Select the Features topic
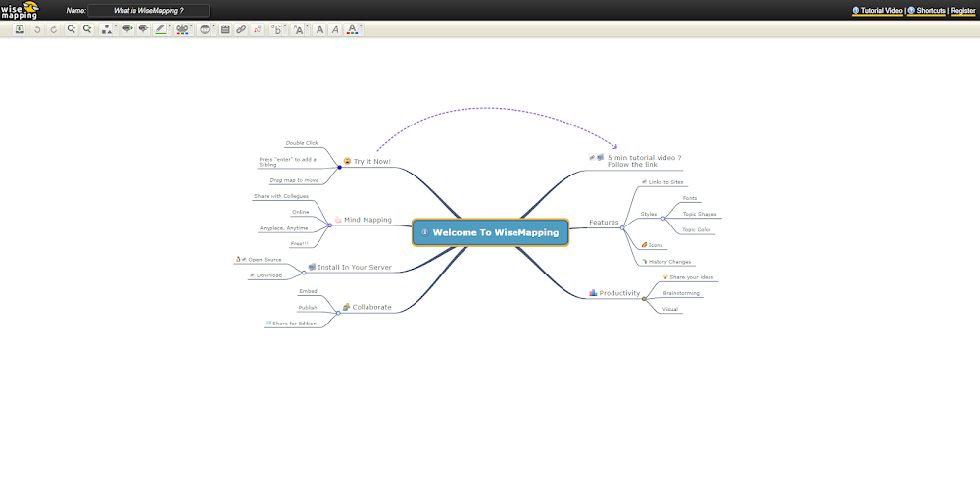 pyautogui.click(x=604, y=222)
